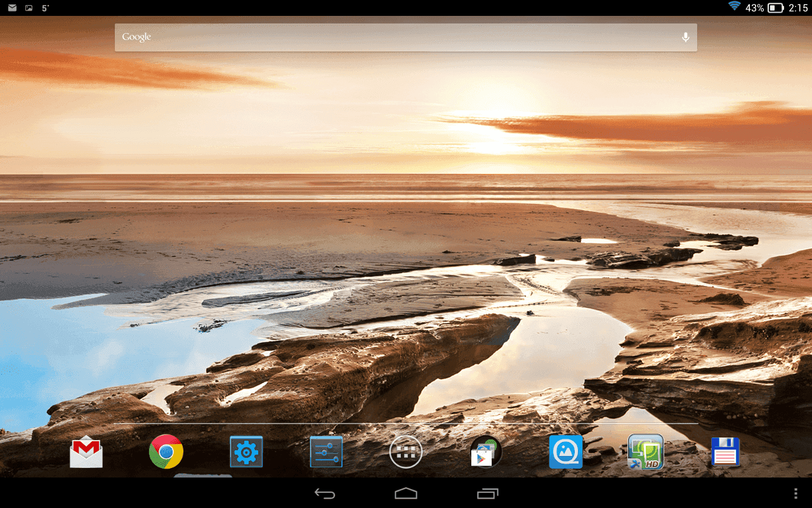Tap the Back navigation button
812x508 pixels.
pos(325,493)
